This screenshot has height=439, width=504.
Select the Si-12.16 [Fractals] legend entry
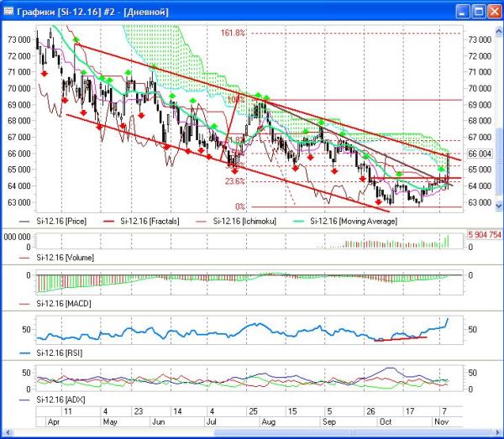(141, 222)
